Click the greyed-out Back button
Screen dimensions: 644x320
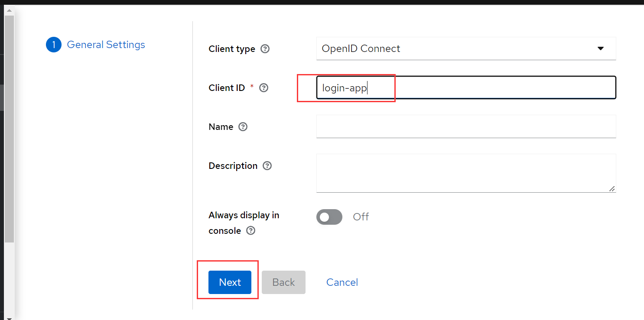coord(283,282)
